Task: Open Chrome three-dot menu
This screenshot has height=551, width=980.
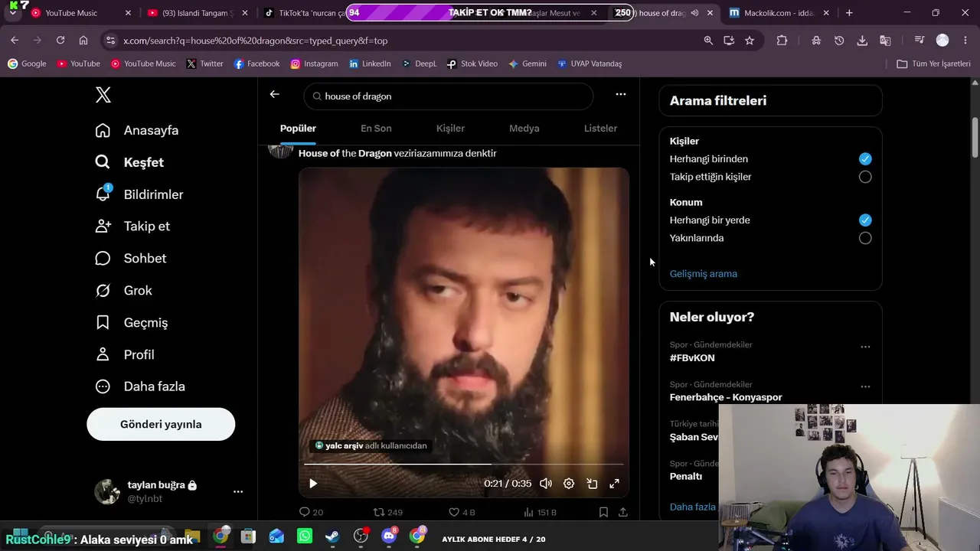Action: click(965, 41)
